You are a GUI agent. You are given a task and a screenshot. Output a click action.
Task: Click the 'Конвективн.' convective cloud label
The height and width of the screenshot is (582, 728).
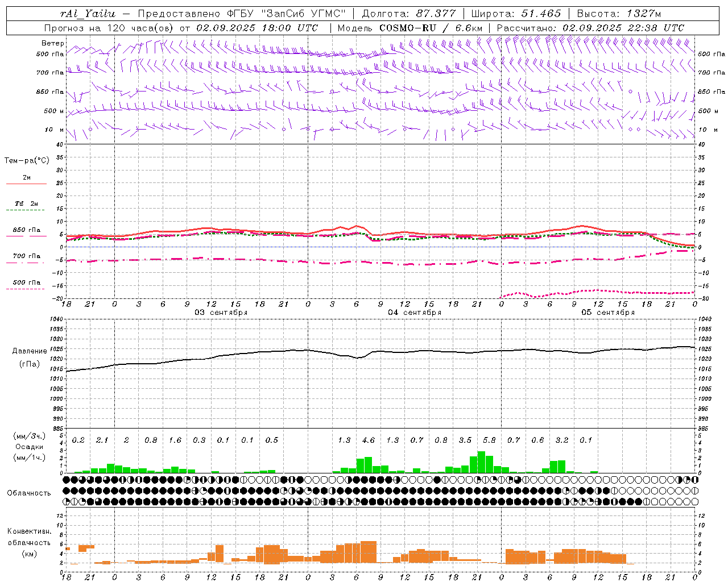[29, 531]
